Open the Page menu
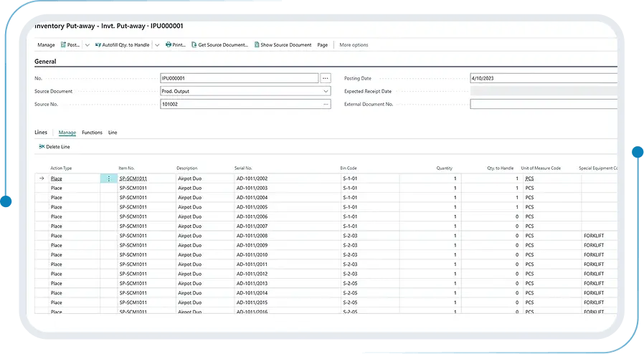This screenshot has width=644, height=354. tap(323, 45)
